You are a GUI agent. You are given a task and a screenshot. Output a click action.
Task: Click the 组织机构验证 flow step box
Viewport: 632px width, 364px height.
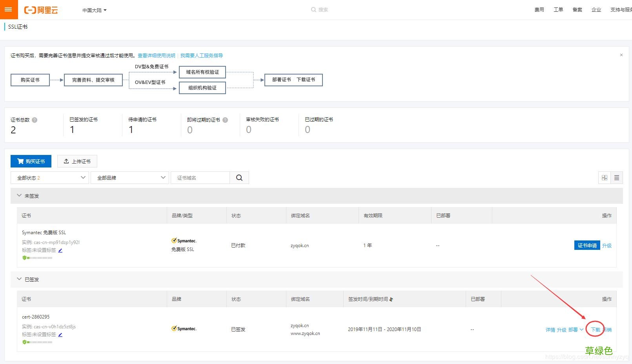tap(202, 88)
